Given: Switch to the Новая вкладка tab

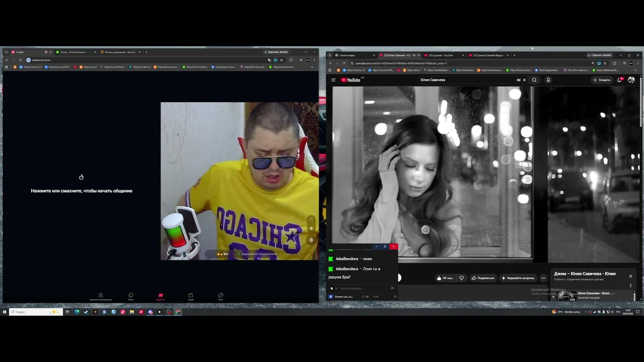Looking at the screenshot, I should coord(355,55).
